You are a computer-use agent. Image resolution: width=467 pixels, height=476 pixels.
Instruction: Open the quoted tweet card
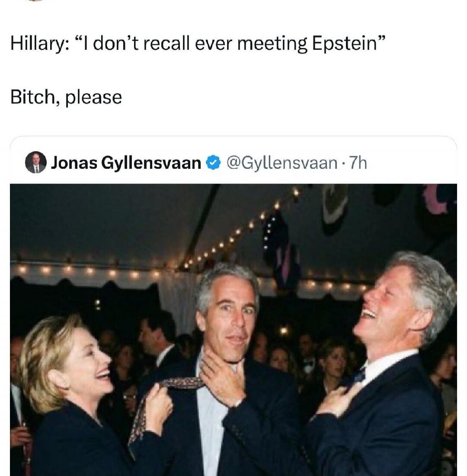pos(233,303)
